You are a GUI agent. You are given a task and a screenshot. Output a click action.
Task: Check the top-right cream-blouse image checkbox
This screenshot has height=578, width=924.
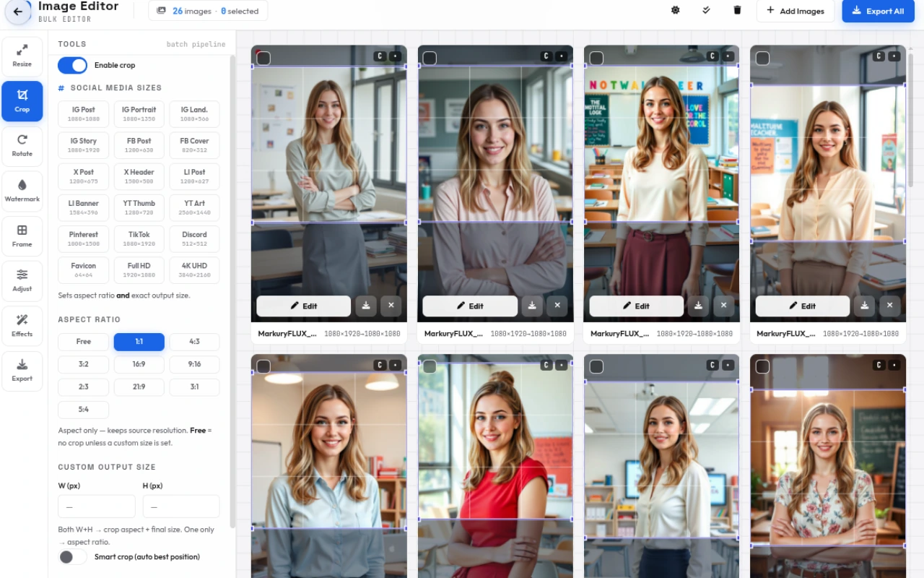coord(762,58)
